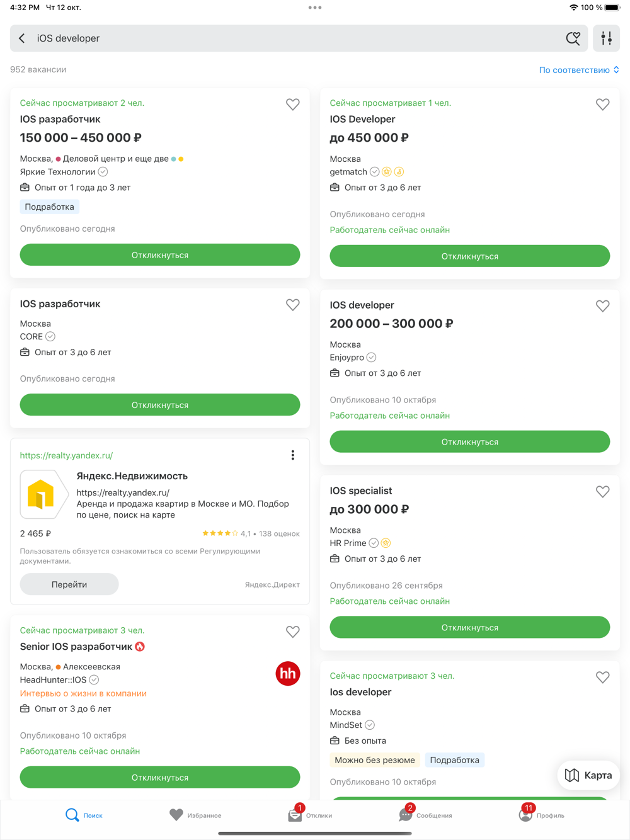Favorite the 150 000 – 450 000 ₽ vacancy
Image resolution: width=630 pixels, height=840 pixels.
click(x=293, y=105)
